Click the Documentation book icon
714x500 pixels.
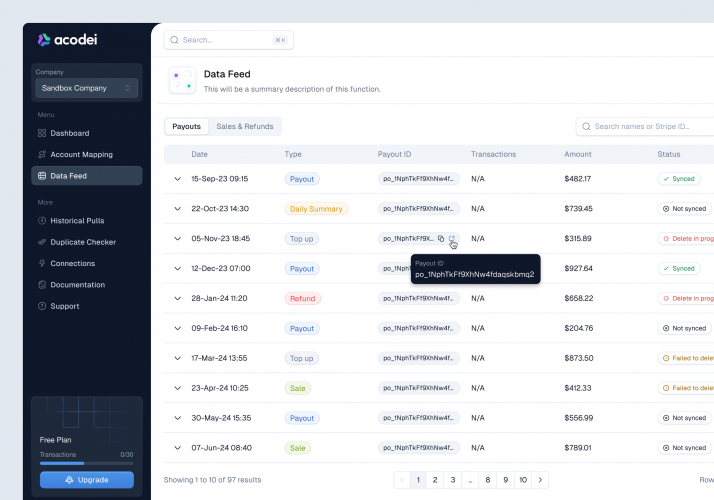[x=42, y=285]
